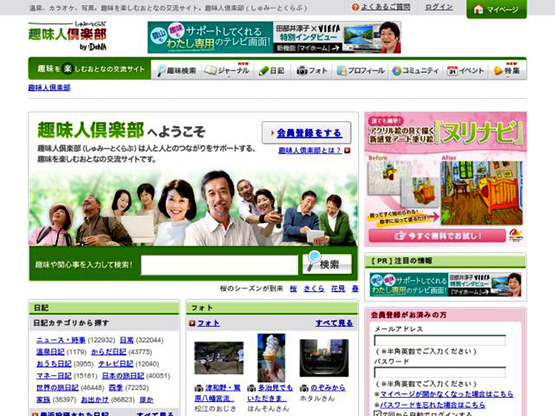555x416 pixels.
Task: Click the マイページ home tab
Action: tap(497, 9)
